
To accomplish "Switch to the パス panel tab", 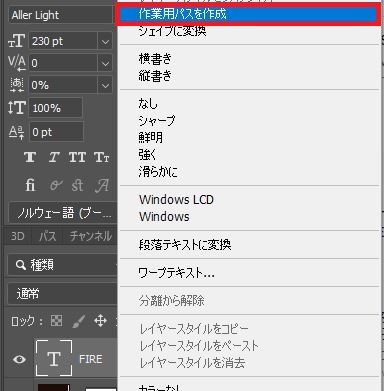I will point(48,236).
